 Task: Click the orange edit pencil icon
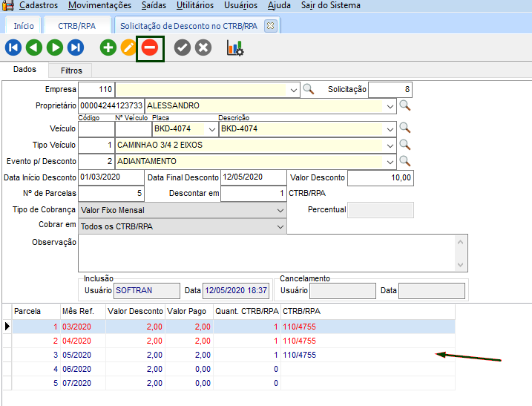click(129, 48)
